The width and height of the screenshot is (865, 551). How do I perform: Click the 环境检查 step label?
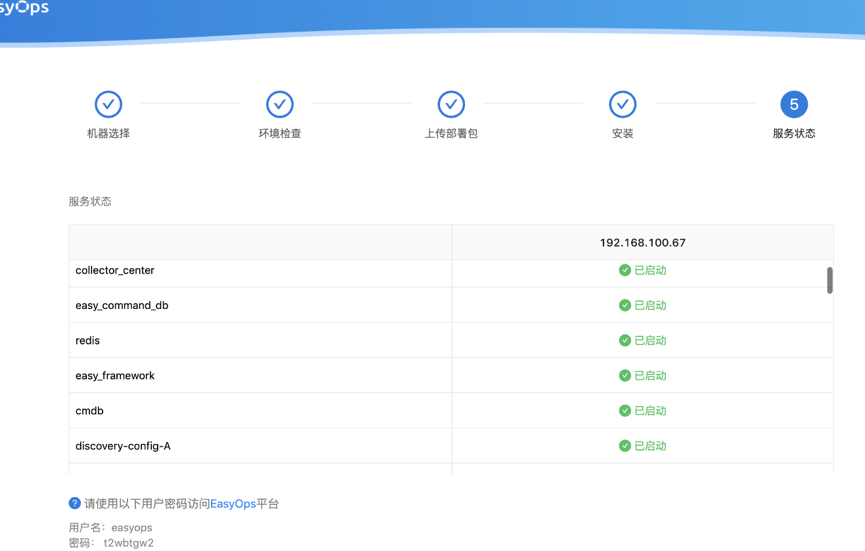[x=280, y=133]
